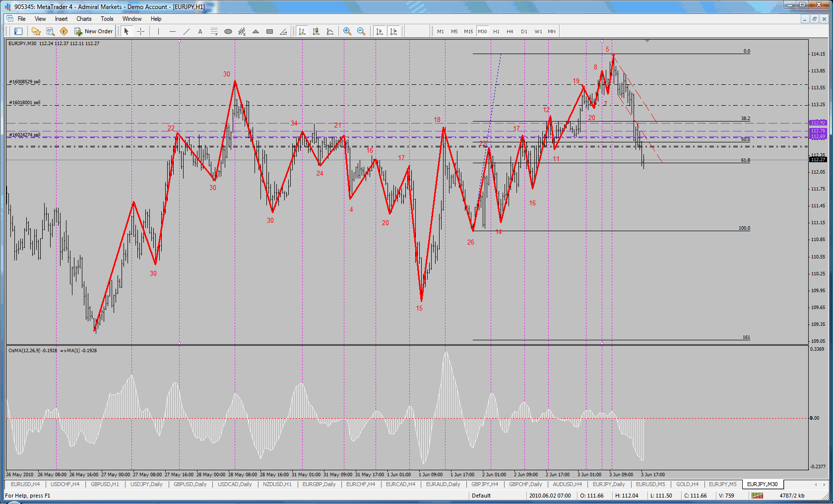Set timeframe to D1

(524, 31)
